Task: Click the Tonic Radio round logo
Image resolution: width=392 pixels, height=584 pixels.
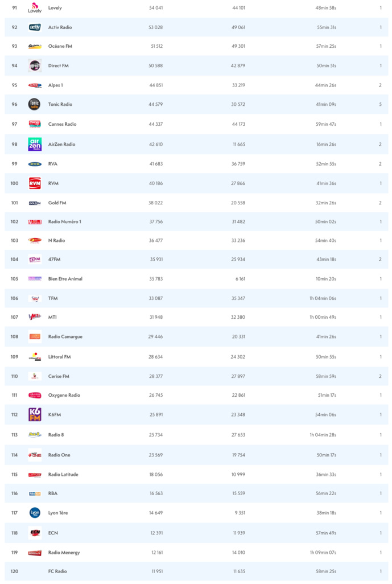Action: point(35,104)
